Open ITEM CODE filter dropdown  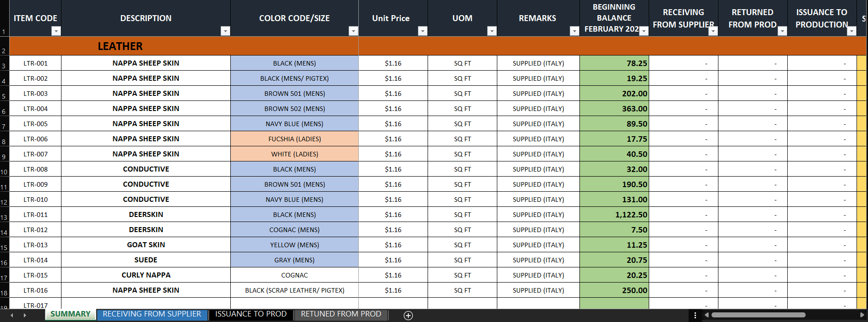pos(56,31)
